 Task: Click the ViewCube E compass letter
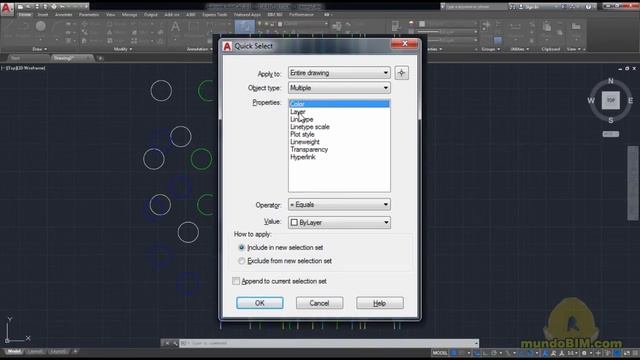(x=631, y=100)
